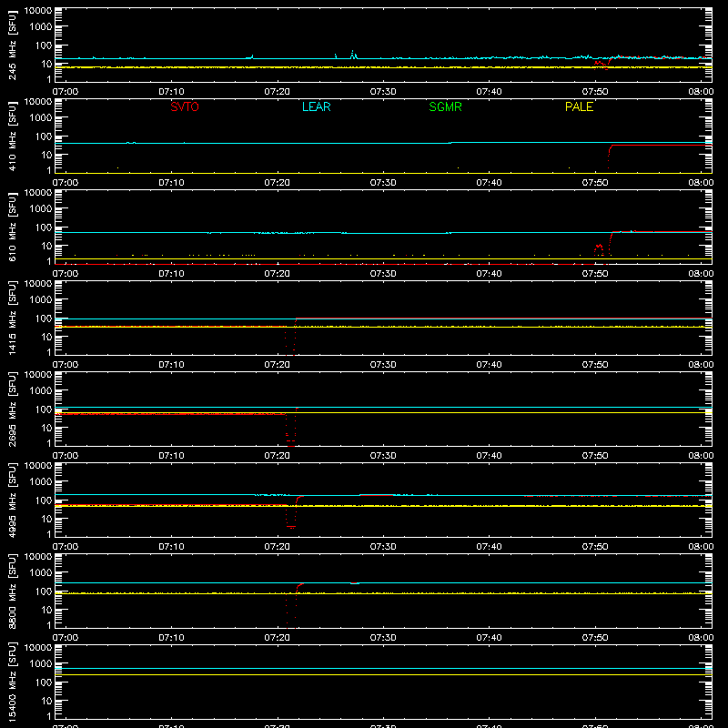
Task: Click the yellow PALE legend label
Action: coord(579,106)
